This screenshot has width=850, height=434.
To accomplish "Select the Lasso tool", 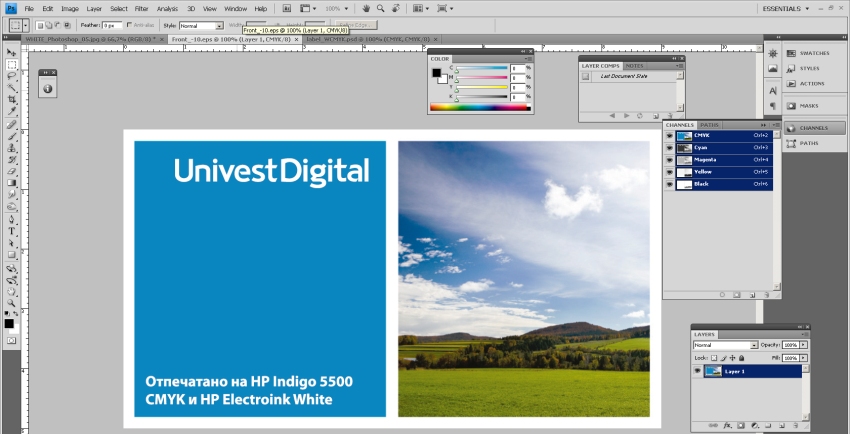I will pyautogui.click(x=11, y=76).
